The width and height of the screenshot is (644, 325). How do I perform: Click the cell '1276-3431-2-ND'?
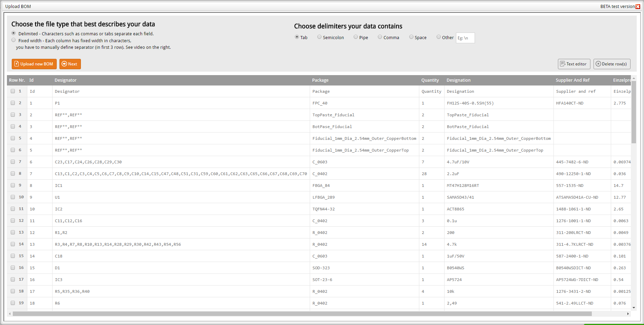click(x=582, y=291)
